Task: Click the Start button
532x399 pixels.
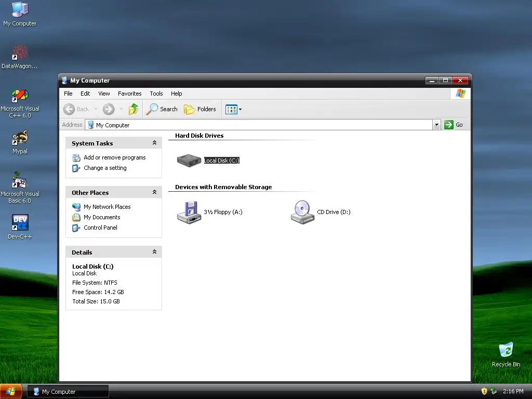Action: (11, 392)
